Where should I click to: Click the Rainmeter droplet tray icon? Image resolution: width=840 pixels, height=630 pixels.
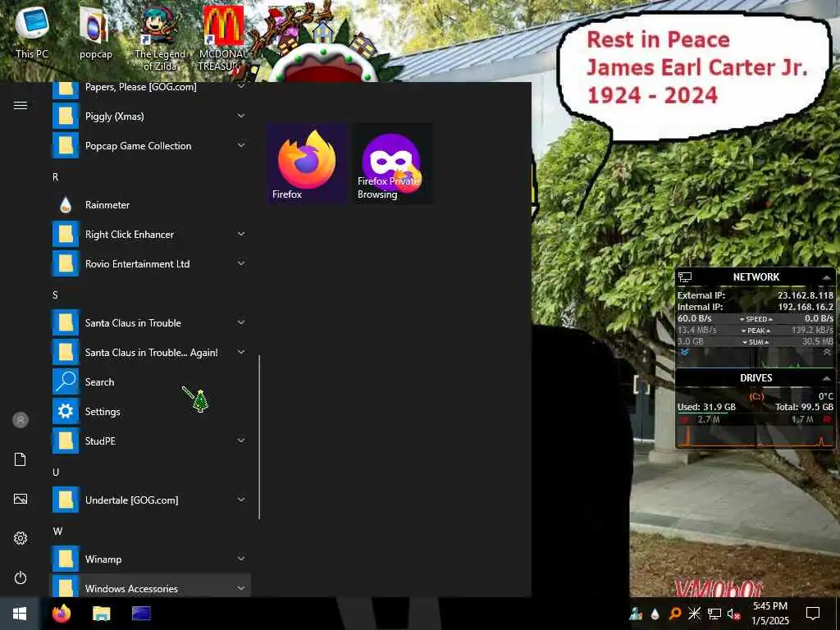[x=655, y=614]
